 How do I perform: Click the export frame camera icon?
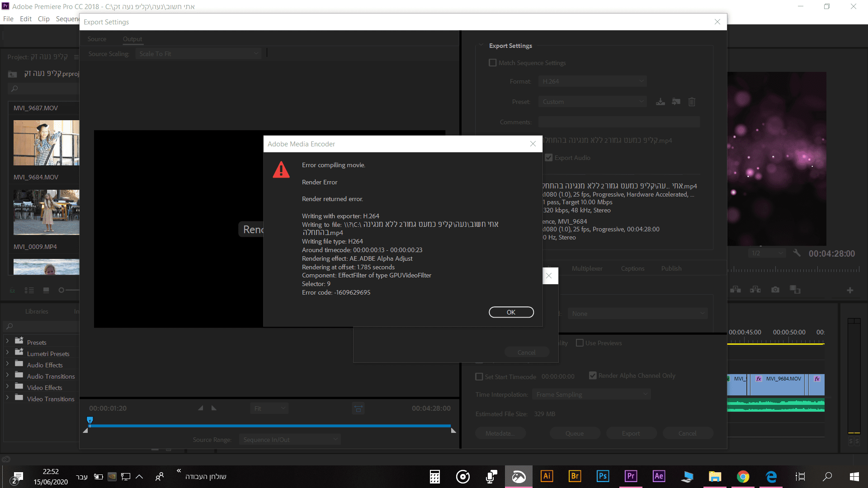[x=775, y=290]
